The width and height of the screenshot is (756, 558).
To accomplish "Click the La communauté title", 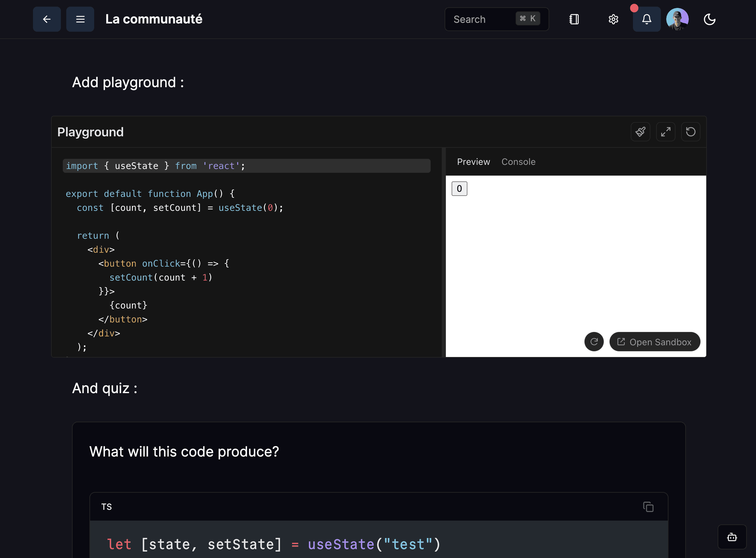I will coord(154,19).
